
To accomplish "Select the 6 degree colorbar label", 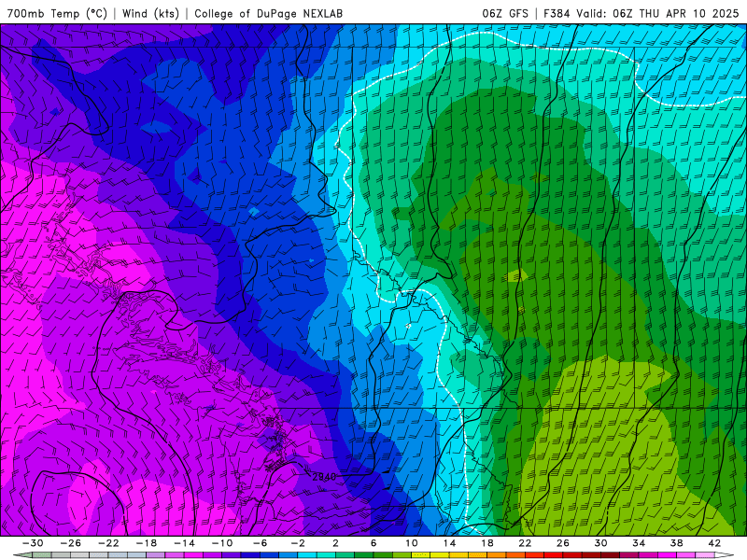I will [x=373, y=543].
